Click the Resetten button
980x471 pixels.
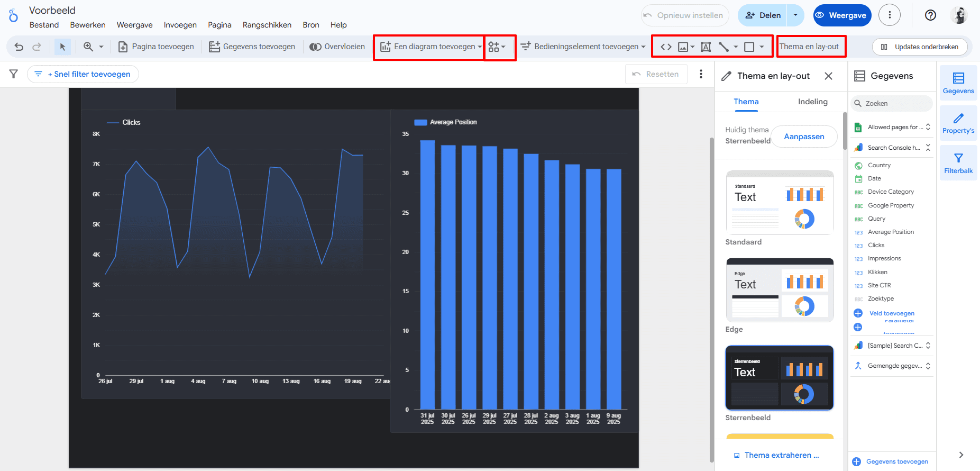tap(656, 74)
